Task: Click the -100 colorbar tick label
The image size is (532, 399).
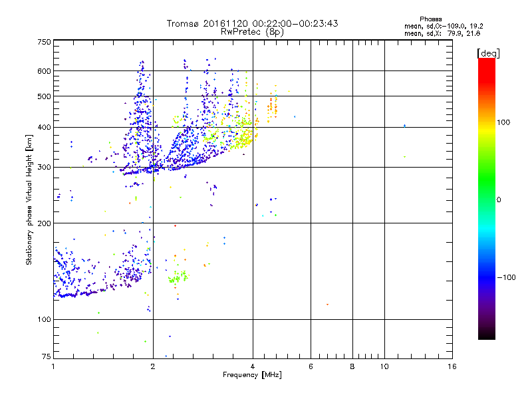Action: [507, 277]
